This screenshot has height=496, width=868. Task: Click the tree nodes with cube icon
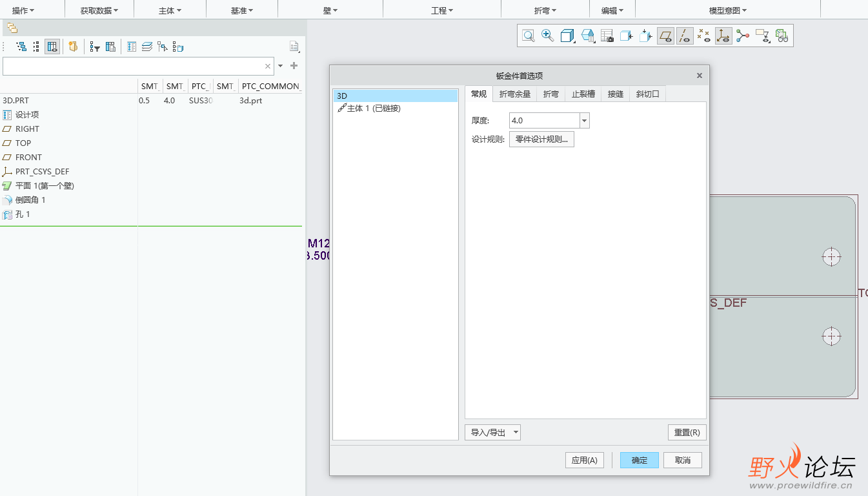pos(178,46)
